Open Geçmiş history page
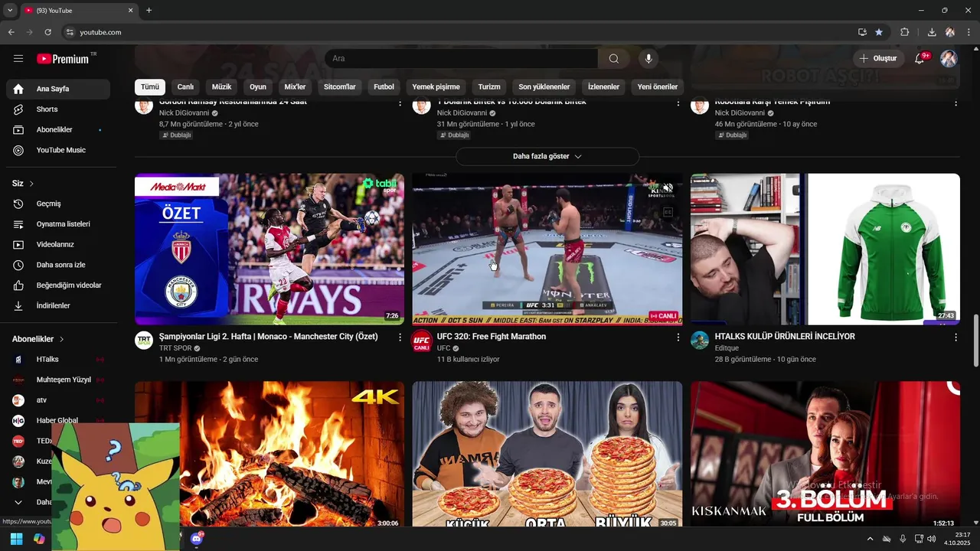 click(58, 204)
